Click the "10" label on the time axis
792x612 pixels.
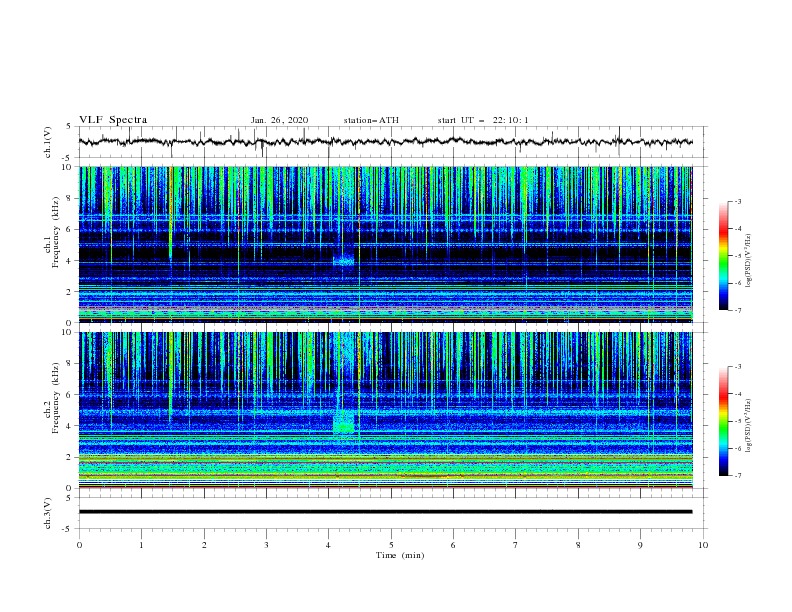703,545
